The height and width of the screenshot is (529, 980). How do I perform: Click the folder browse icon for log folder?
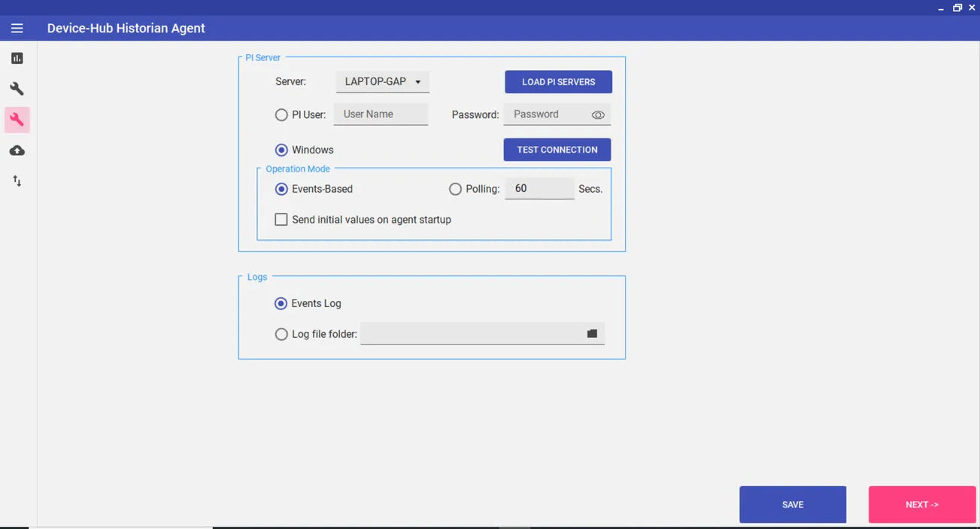(x=592, y=333)
